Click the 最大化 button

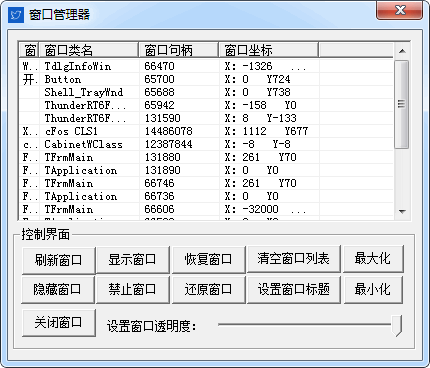[x=373, y=259]
